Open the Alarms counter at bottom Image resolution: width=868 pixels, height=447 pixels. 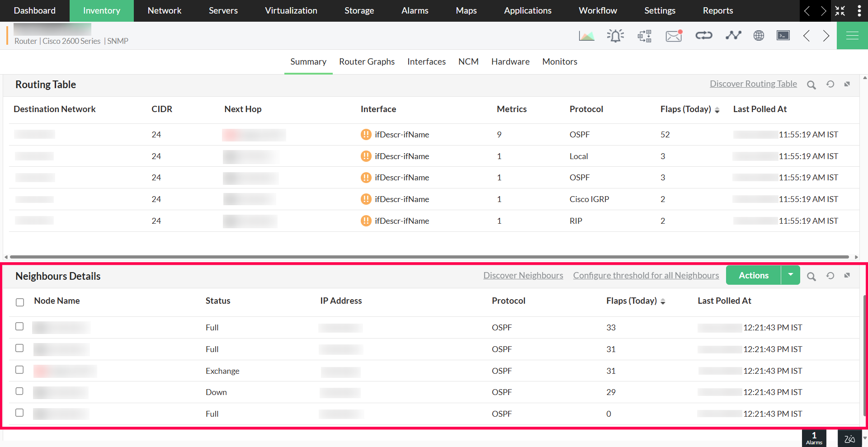814,438
